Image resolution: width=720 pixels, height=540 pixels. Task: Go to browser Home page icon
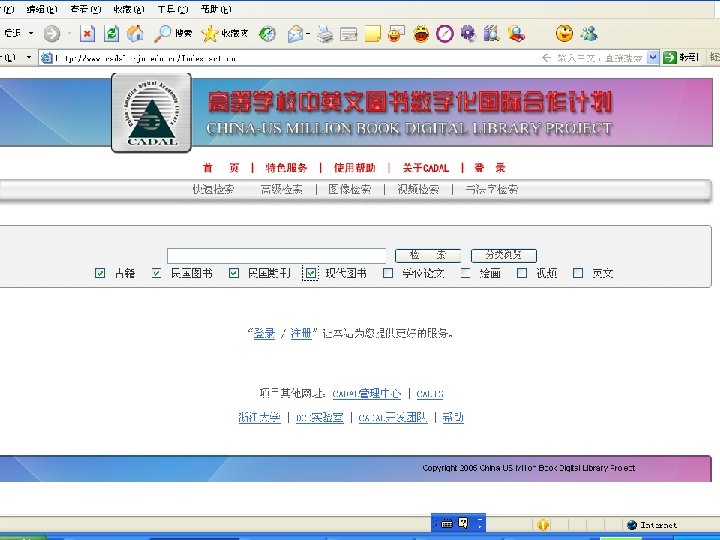click(135, 34)
